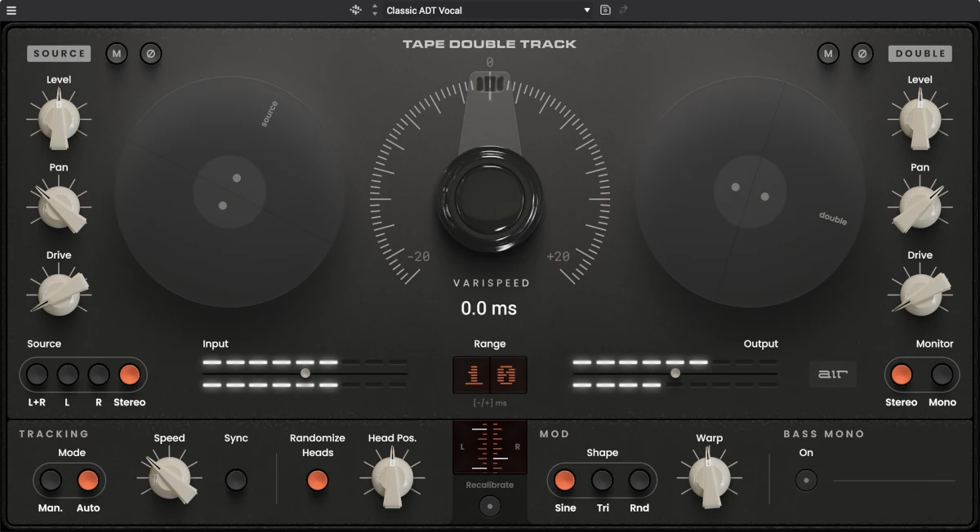The height and width of the screenshot is (532, 980).
Task: Step to the previous preset with the up arrow
Action: click(x=374, y=6)
